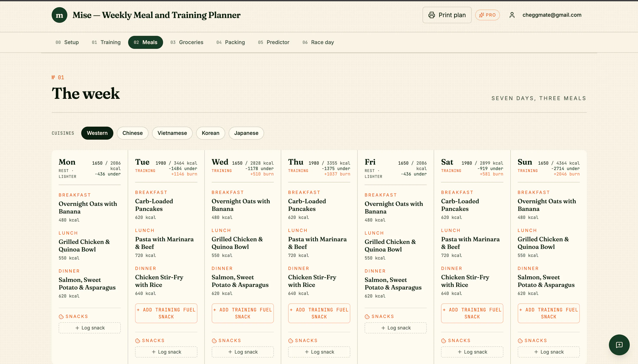This screenshot has width=638, height=364.
Task: Add training fuel snack for Thursday
Action: [319, 313]
